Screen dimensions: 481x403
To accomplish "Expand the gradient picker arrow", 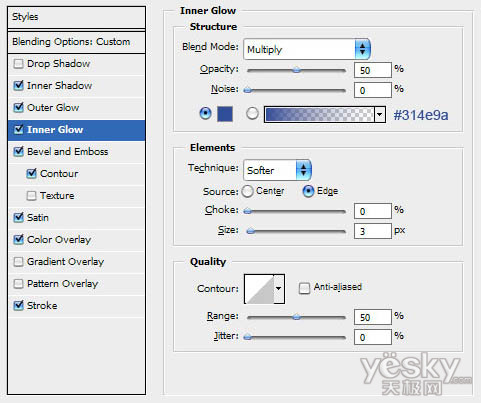I will pyautogui.click(x=380, y=114).
